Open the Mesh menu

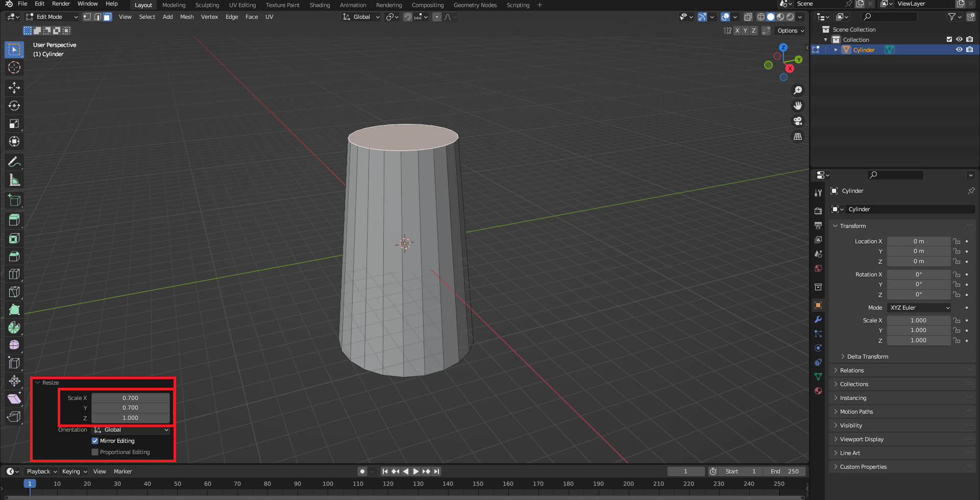pyautogui.click(x=187, y=17)
